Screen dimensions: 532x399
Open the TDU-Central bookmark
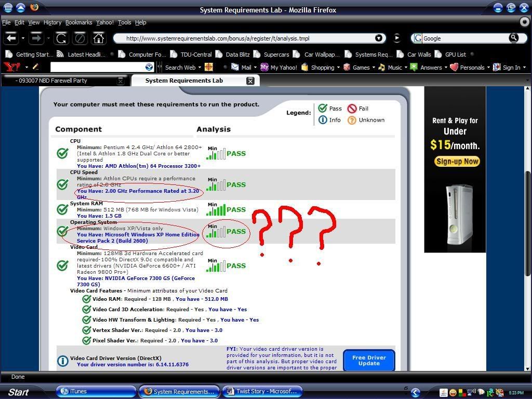point(191,54)
